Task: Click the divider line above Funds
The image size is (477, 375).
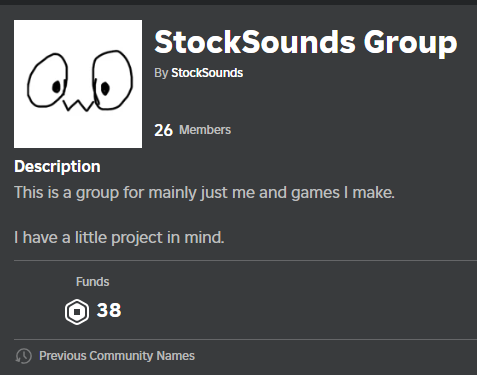Action: [x=245, y=260]
